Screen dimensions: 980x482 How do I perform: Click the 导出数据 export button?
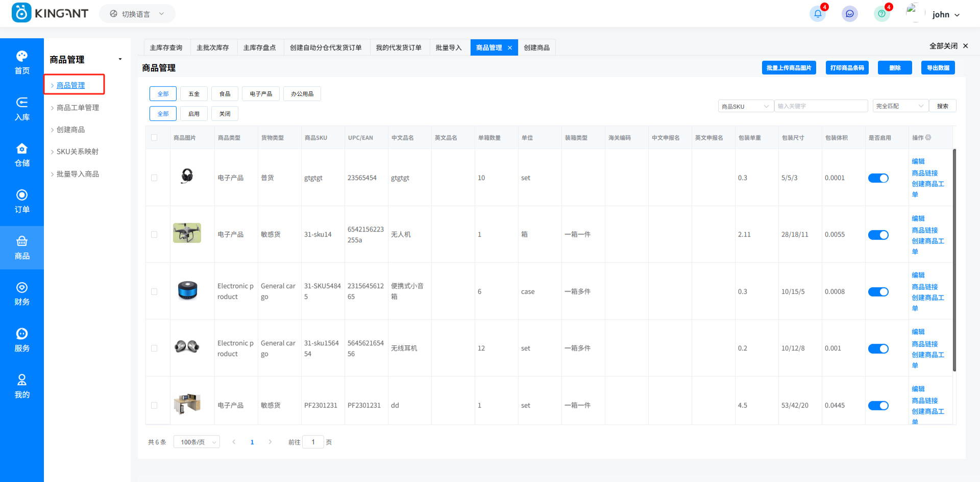(938, 68)
